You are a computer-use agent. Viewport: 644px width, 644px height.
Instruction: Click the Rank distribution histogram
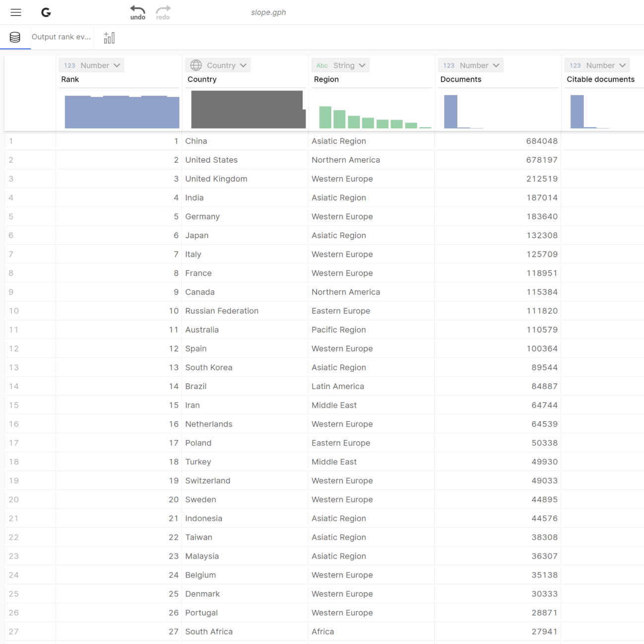[122, 112]
